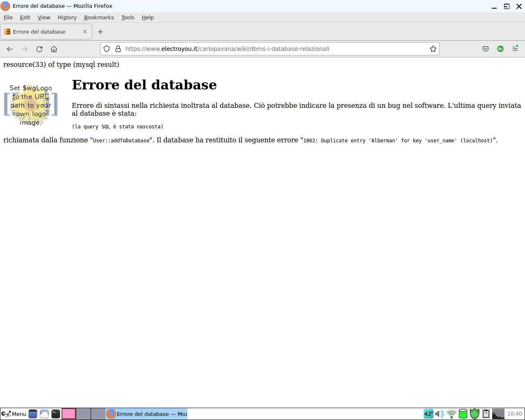525x420 pixels.
Task: Reload the page with the refresh icon
Action: tap(39, 49)
